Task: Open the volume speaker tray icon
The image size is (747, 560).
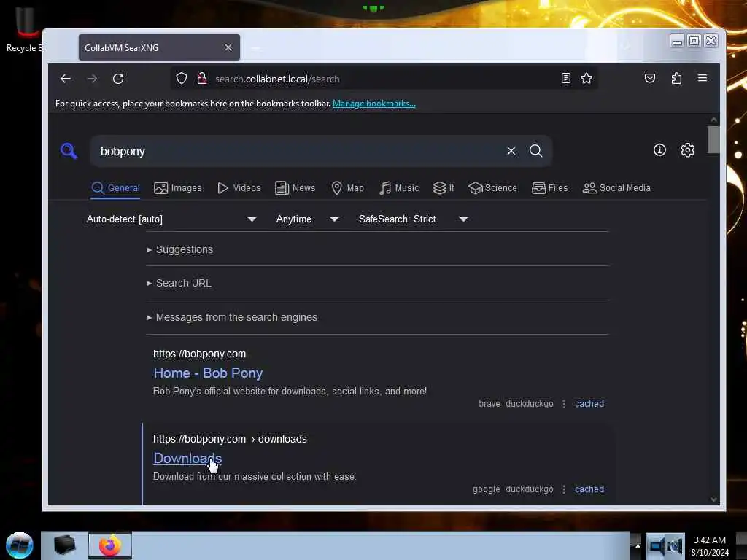Action: 656,545
